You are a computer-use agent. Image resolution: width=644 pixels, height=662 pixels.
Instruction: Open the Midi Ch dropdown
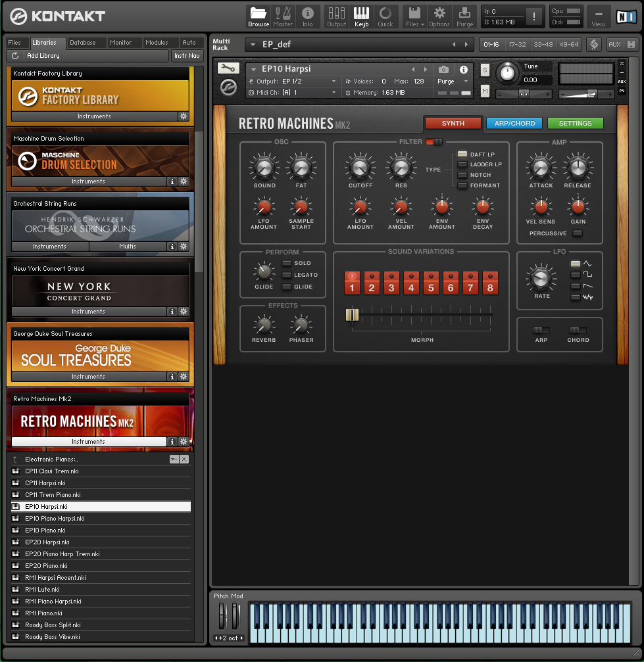click(x=334, y=93)
